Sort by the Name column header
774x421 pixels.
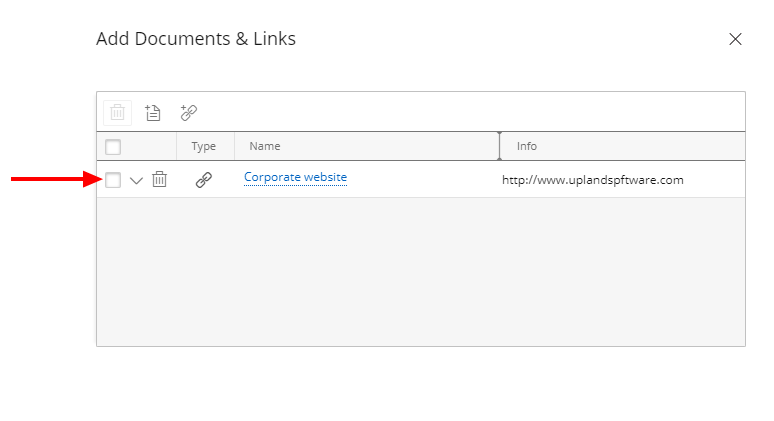pos(265,146)
